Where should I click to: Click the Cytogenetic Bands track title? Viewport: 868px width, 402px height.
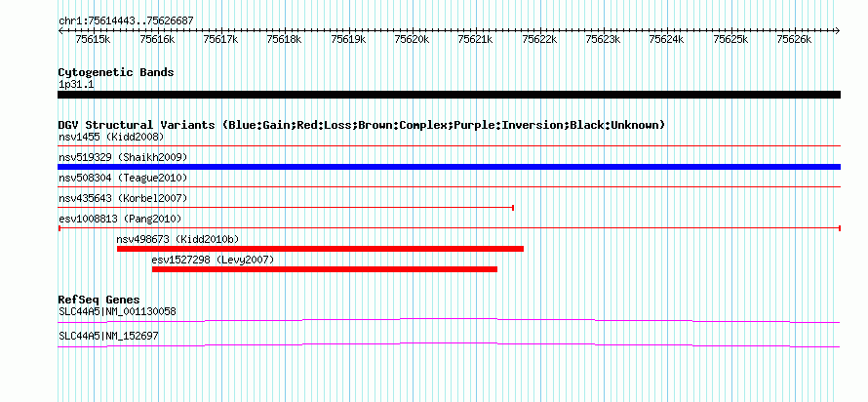point(116,72)
